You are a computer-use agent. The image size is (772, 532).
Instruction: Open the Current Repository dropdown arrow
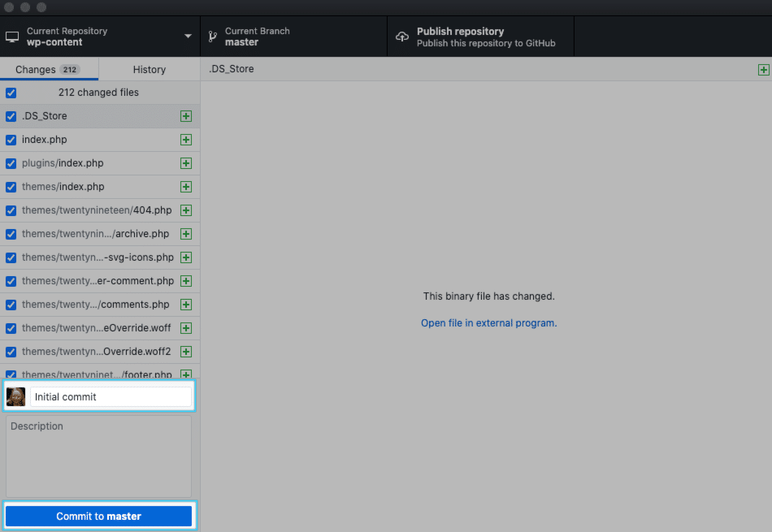tap(188, 37)
